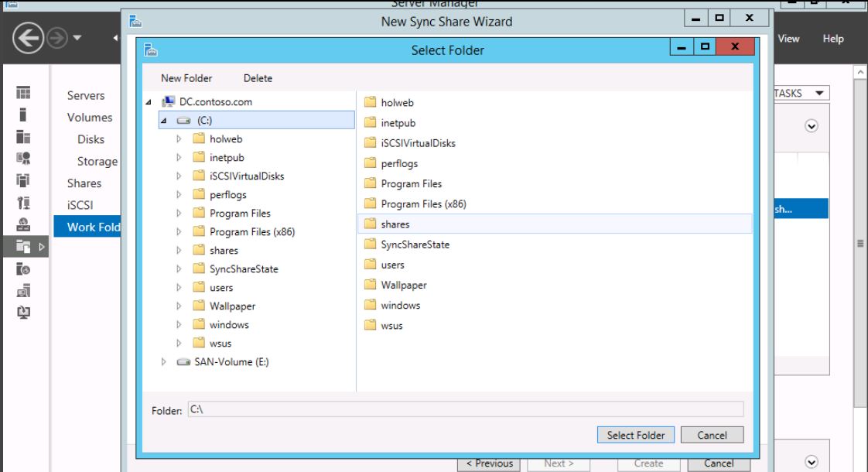The image size is (868, 472).
Task: Open Server Manager Dashboard sidebar icon
Action: click(x=23, y=93)
